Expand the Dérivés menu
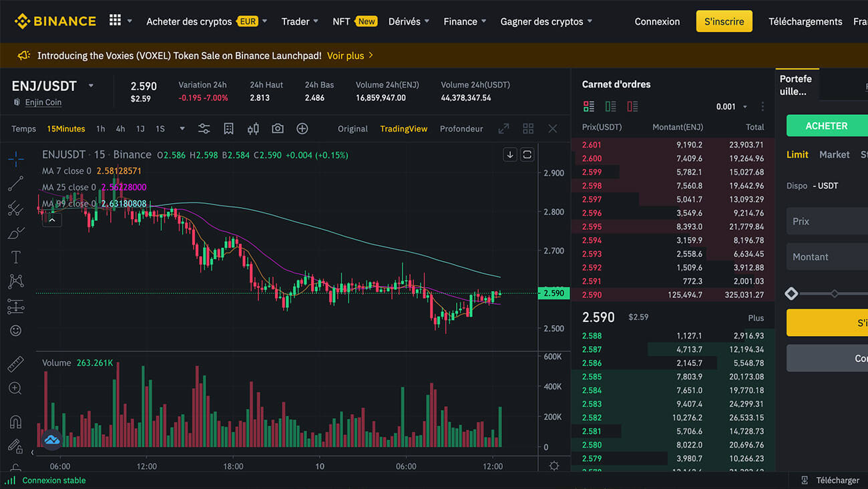This screenshot has width=868, height=489. click(x=409, y=21)
